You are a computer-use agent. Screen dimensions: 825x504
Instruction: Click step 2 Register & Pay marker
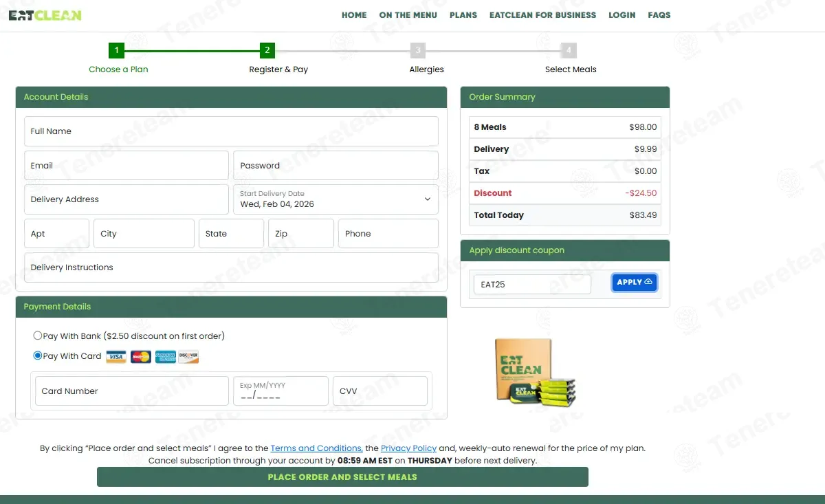[x=267, y=50]
